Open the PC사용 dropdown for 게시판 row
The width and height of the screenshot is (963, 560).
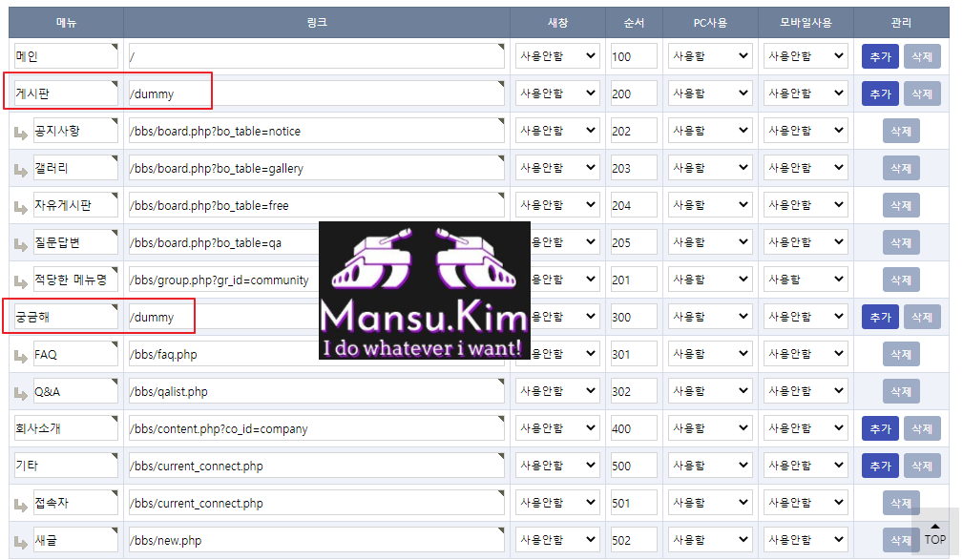[710, 93]
